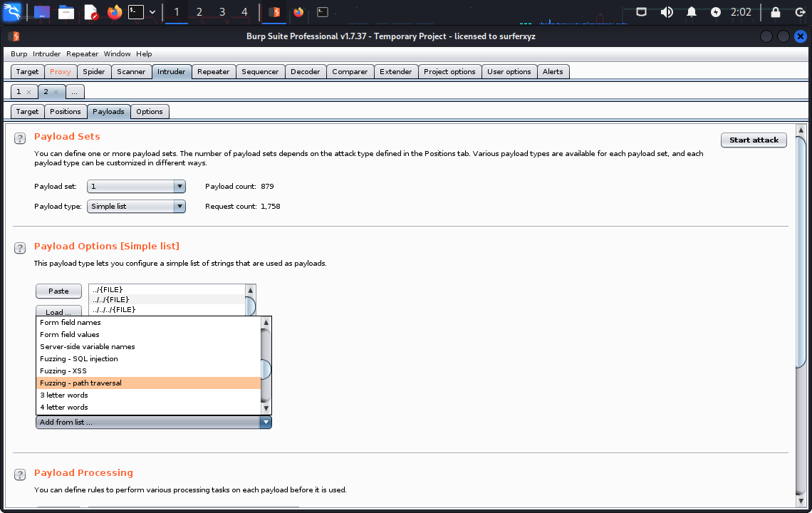This screenshot has height=513, width=812.
Task: Collapse the 'Add from list ...' dropdown arrow
Action: click(266, 423)
